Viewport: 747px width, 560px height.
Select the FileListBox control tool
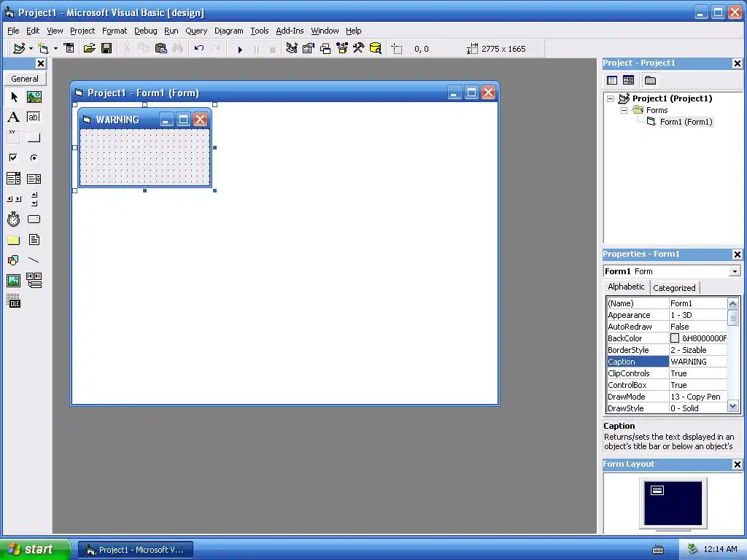34,240
